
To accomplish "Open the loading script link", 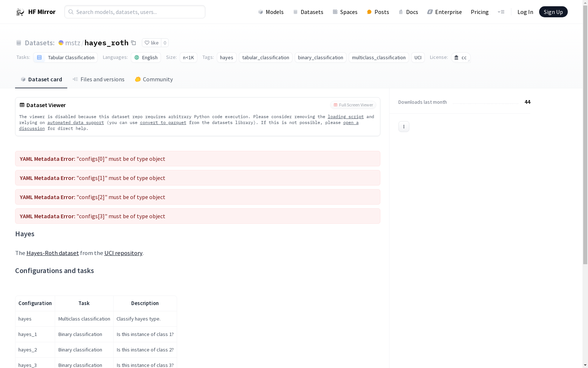I will tap(345, 117).
